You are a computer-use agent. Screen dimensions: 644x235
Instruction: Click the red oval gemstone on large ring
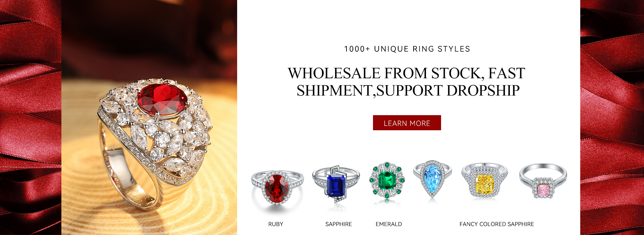coord(163,99)
